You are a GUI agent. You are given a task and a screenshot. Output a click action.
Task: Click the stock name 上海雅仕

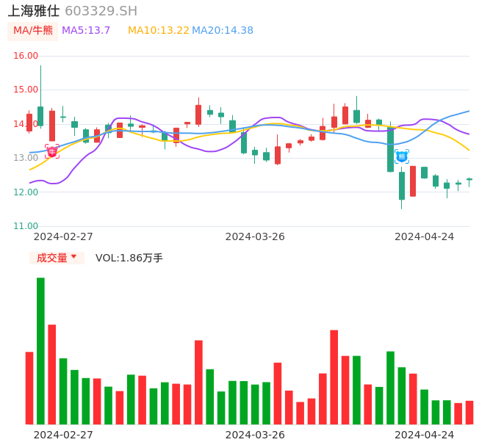tap(34, 11)
